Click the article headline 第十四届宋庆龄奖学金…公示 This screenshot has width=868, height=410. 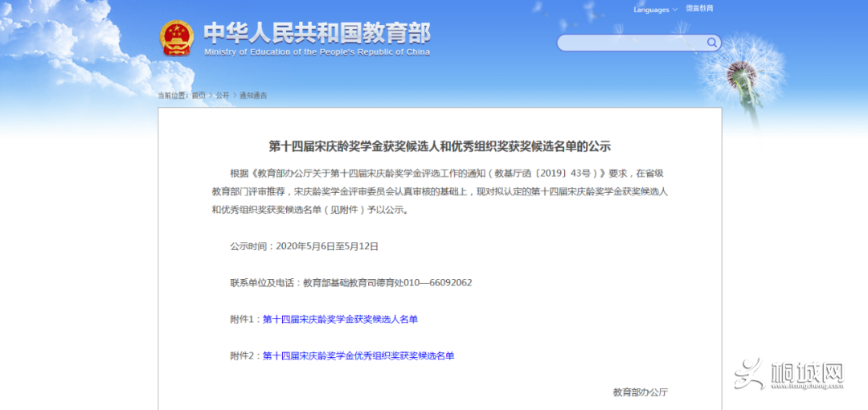click(x=439, y=147)
